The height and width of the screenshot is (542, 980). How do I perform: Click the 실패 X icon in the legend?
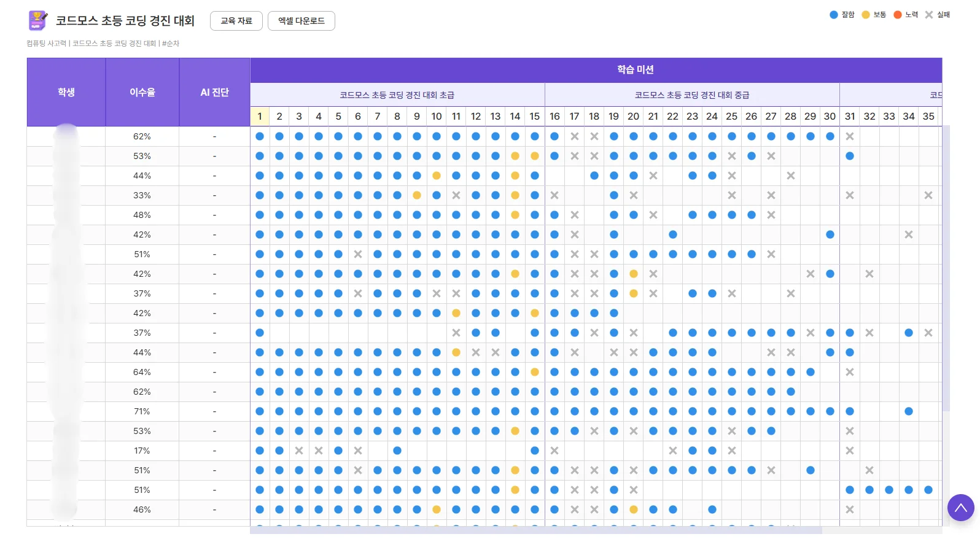click(929, 15)
